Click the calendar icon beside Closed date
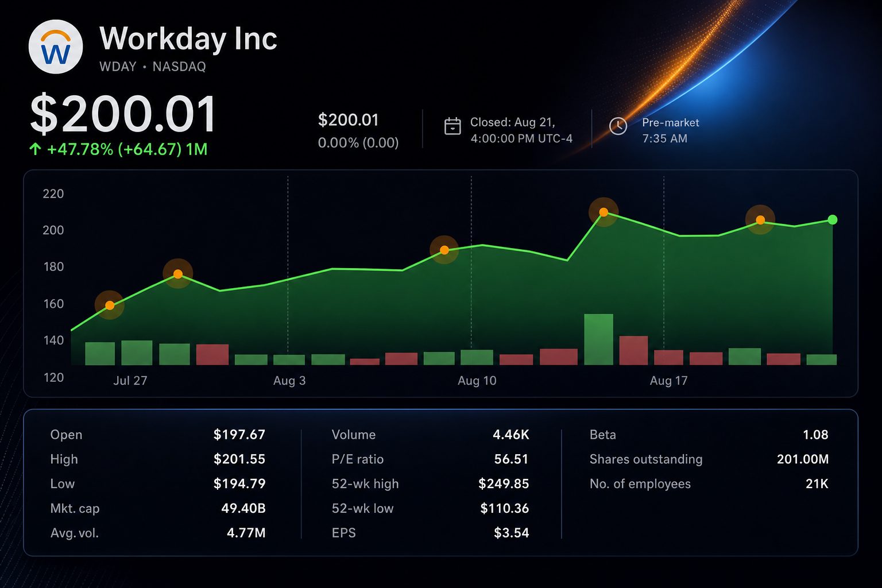Screen dimensions: 882x588 pyautogui.click(x=452, y=126)
